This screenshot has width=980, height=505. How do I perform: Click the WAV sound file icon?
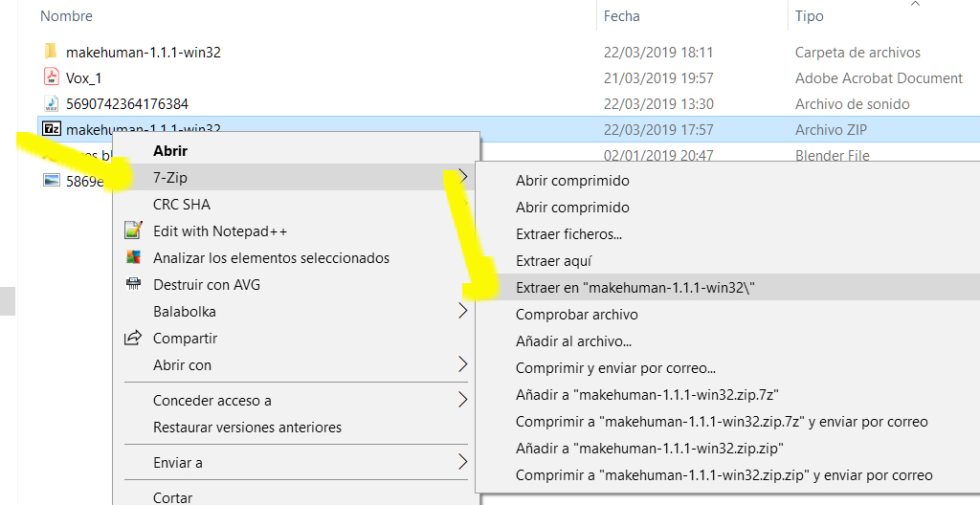click(x=52, y=103)
